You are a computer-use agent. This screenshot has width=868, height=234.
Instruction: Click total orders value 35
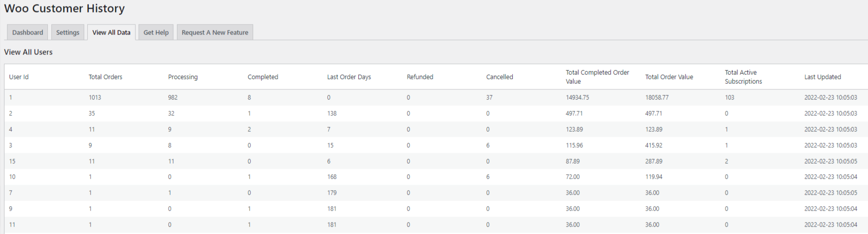tap(92, 113)
